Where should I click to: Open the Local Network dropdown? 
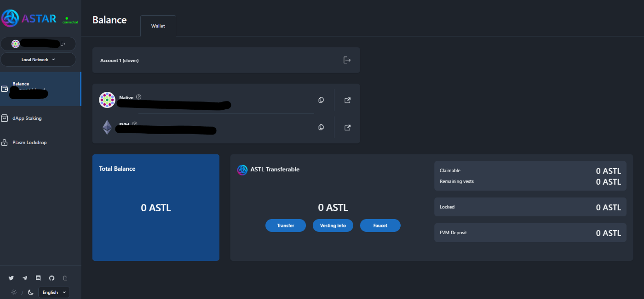coord(38,60)
